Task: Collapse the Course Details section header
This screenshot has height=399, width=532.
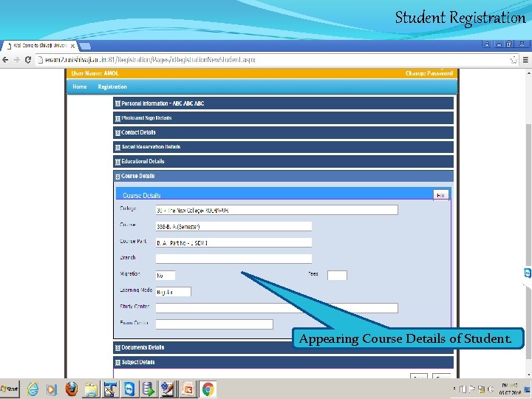Action: pyautogui.click(x=283, y=176)
